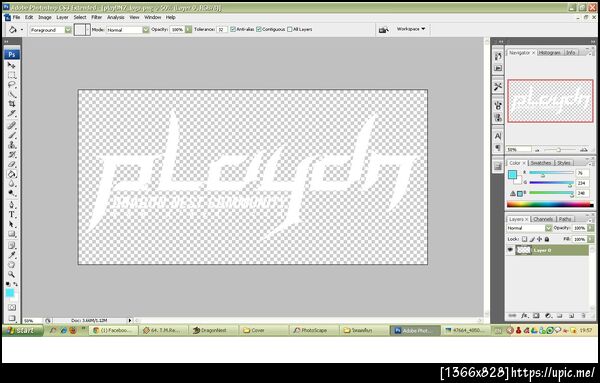Open the layer Fill arrow
Image resolution: width=600 pixels, height=383 pixels.
pos(590,239)
